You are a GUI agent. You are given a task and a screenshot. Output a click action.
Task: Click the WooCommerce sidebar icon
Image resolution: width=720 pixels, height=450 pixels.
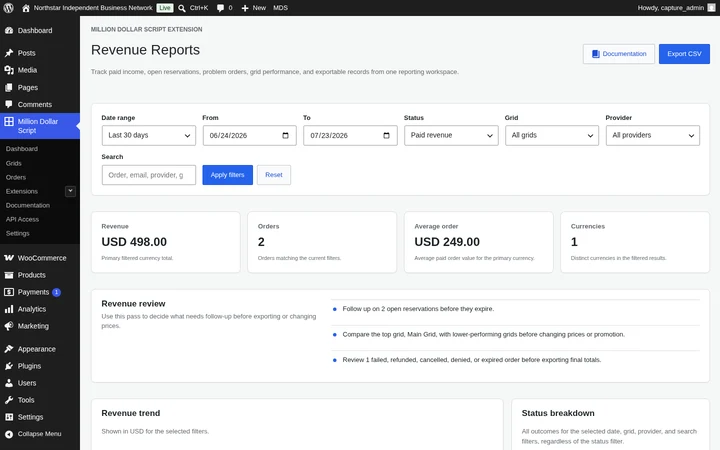(x=9, y=258)
